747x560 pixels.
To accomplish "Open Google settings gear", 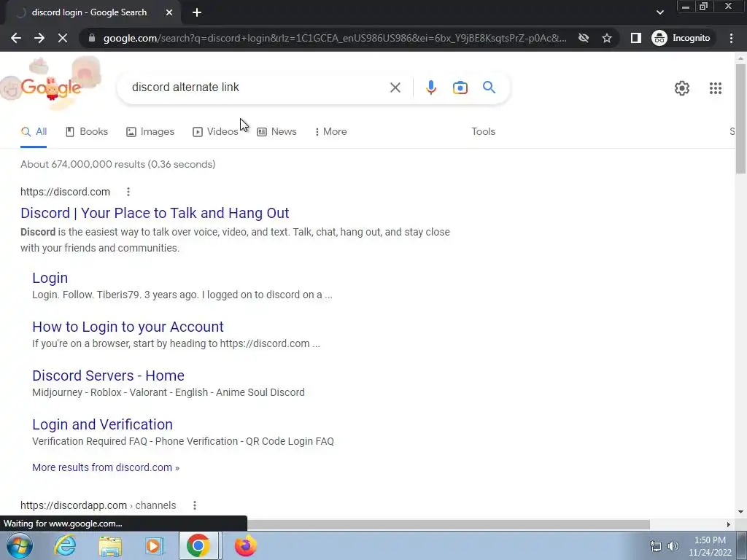I will (x=682, y=88).
